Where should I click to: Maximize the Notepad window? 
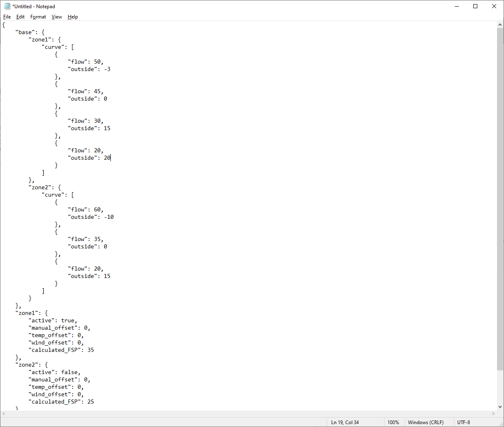coord(475,6)
